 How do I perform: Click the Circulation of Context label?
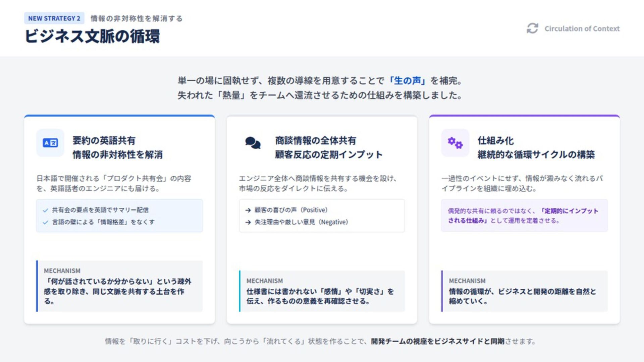pyautogui.click(x=582, y=29)
